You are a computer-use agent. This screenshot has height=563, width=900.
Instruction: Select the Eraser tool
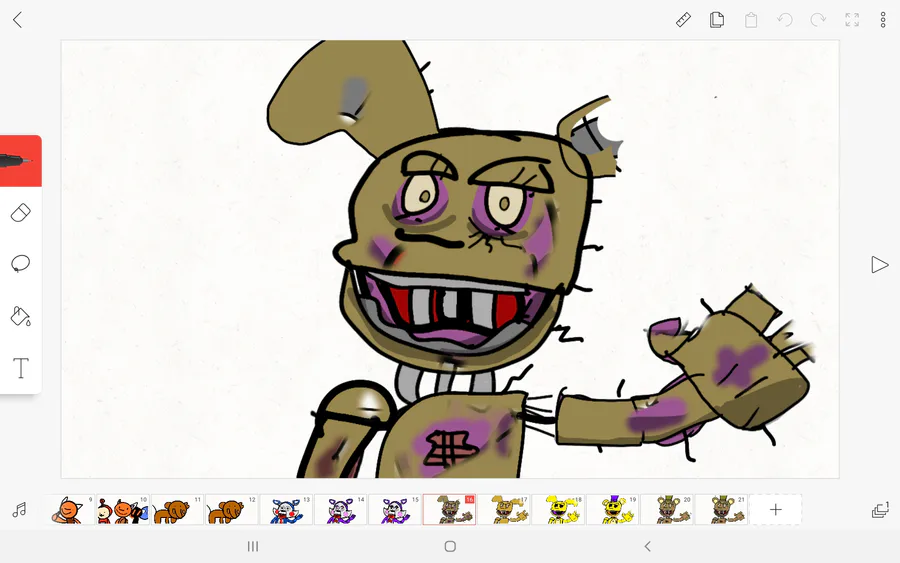click(x=21, y=212)
